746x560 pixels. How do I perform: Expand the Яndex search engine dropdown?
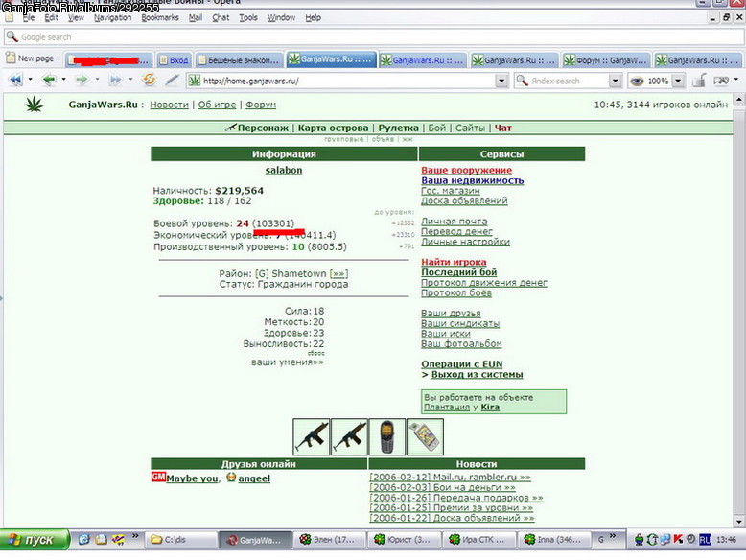(616, 81)
